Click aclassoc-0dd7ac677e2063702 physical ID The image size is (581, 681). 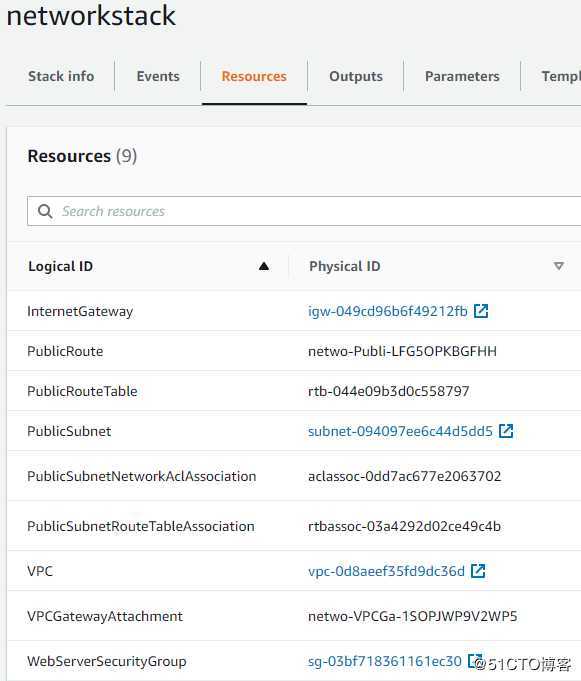pyautogui.click(x=405, y=476)
